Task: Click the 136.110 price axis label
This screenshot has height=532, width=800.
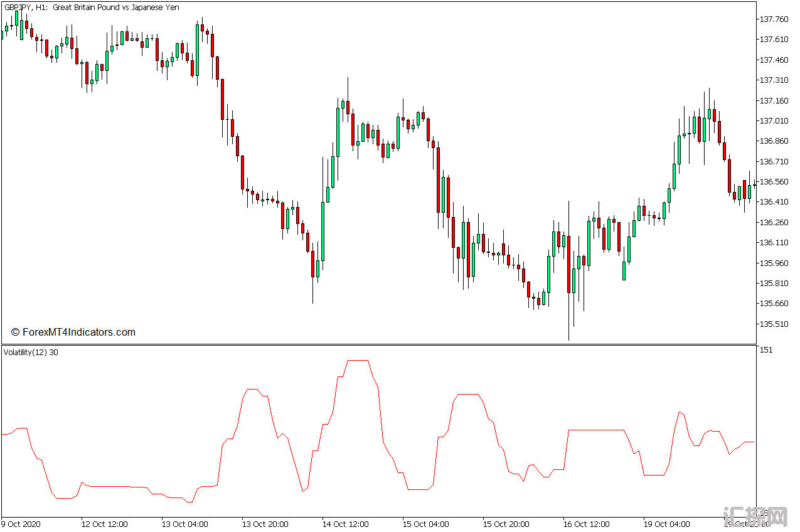Action: pyautogui.click(x=774, y=243)
